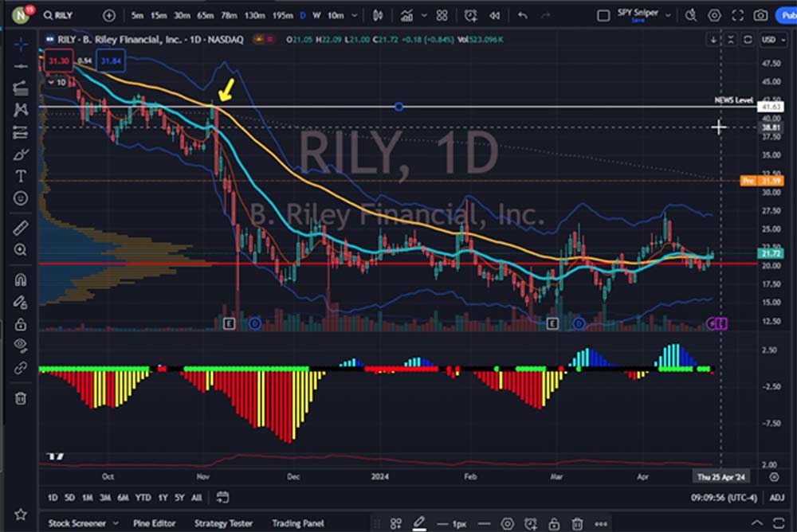Open the emoji icons tool
797x532 pixels.
point(21,198)
